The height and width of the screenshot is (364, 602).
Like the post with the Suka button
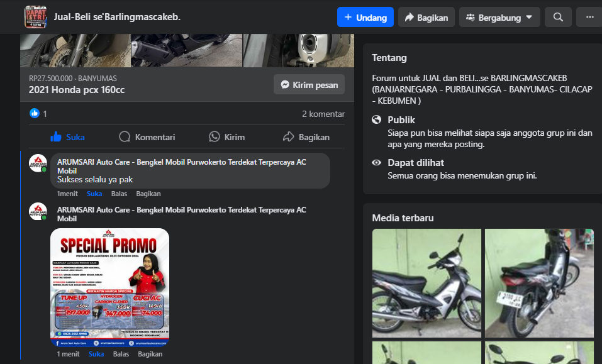67,137
